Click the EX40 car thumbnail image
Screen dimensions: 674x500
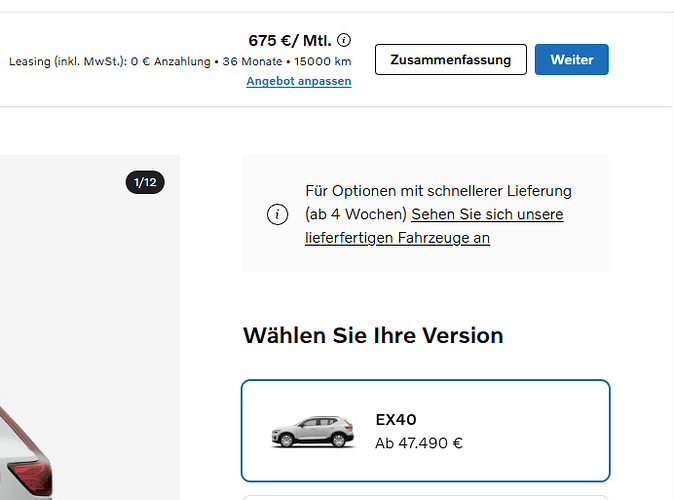(x=312, y=431)
